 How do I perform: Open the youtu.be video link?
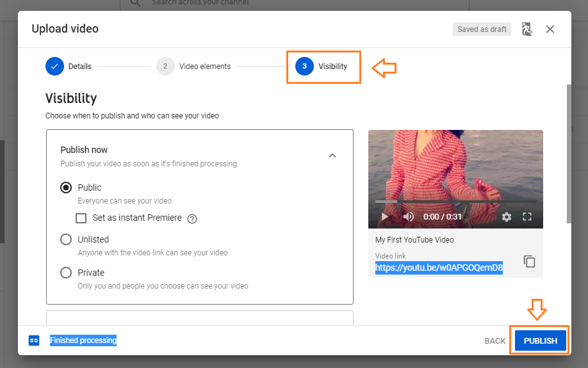pos(439,268)
